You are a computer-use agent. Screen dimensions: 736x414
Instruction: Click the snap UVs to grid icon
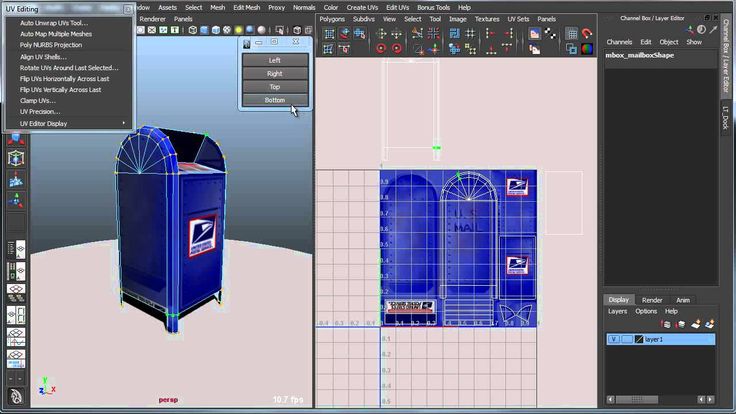click(x=470, y=33)
